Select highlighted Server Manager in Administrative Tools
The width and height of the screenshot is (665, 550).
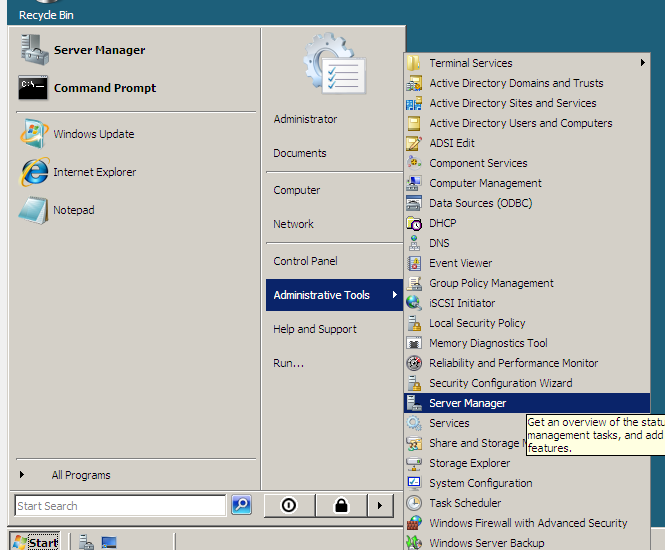527,403
